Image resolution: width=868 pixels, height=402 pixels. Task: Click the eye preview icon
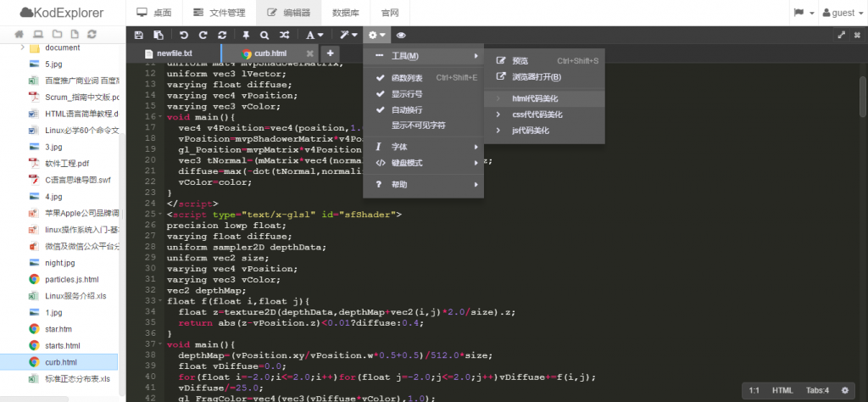401,35
